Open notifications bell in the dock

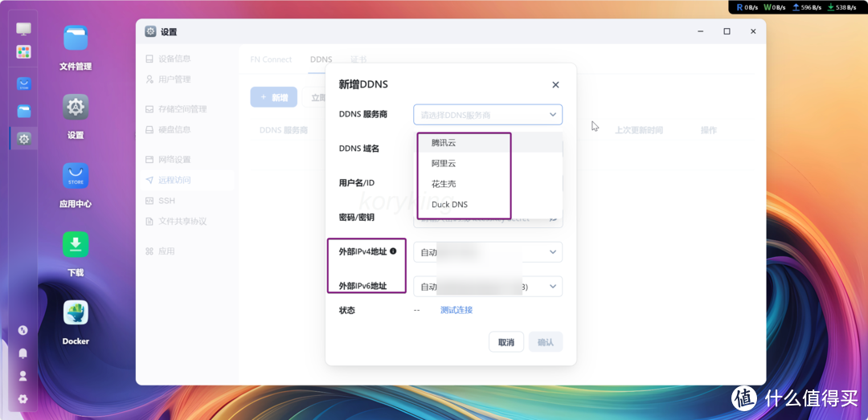(23, 353)
